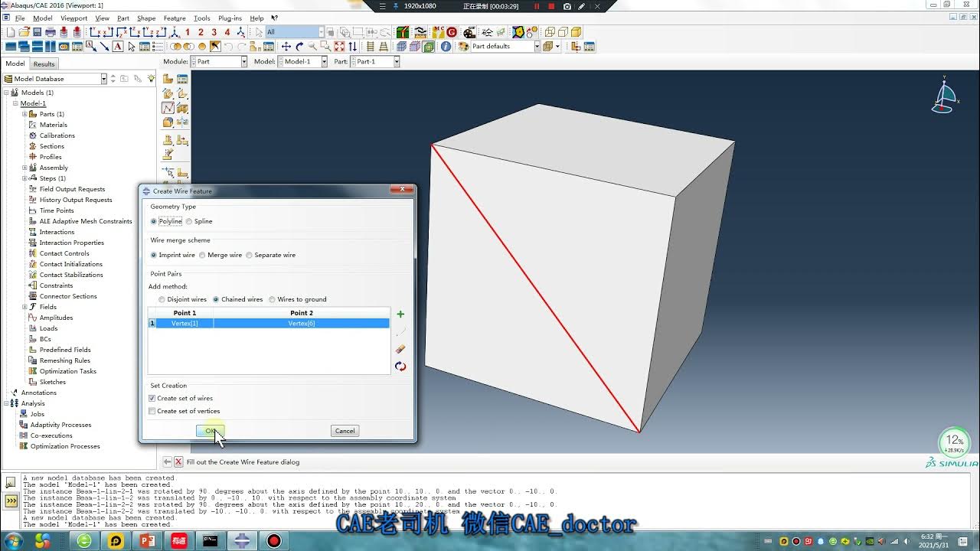
Task: Select the Rotate View tool
Action: [299, 47]
